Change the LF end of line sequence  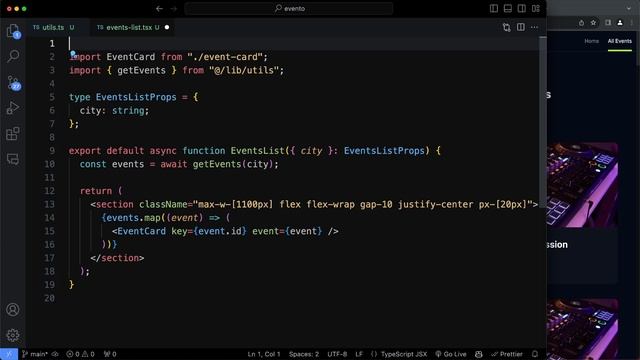(359, 354)
